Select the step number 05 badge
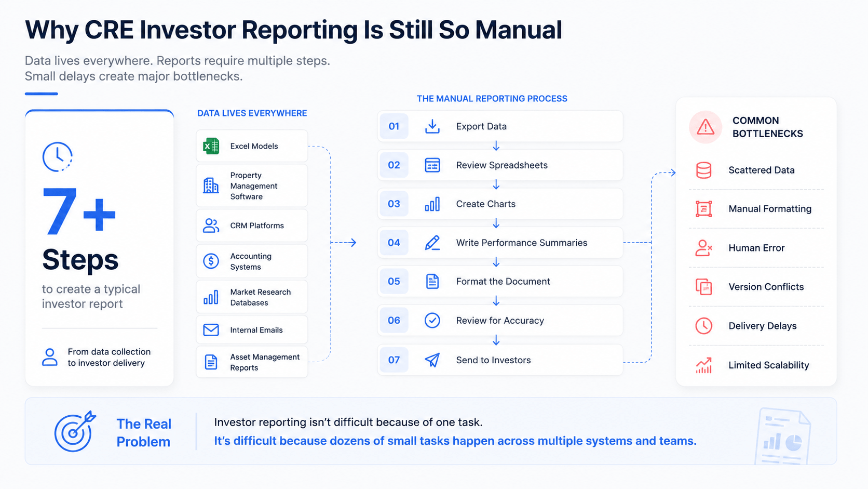 pyautogui.click(x=394, y=281)
